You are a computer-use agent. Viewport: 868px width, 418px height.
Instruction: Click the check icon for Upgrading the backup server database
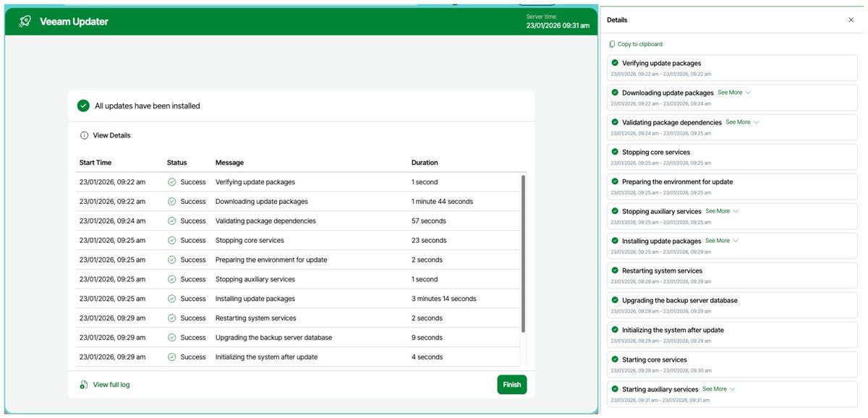[x=171, y=337]
